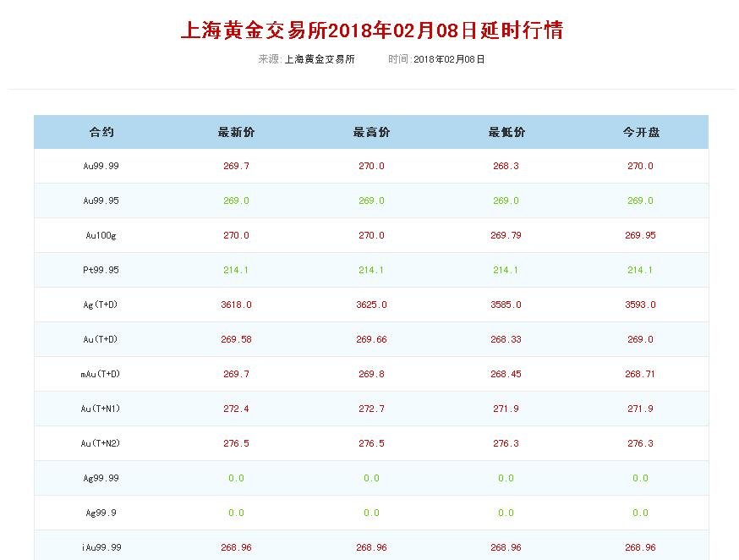739x560 pixels.
Task: Click the Au99.99 contract label
Action: pyautogui.click(x=100, y=166)
